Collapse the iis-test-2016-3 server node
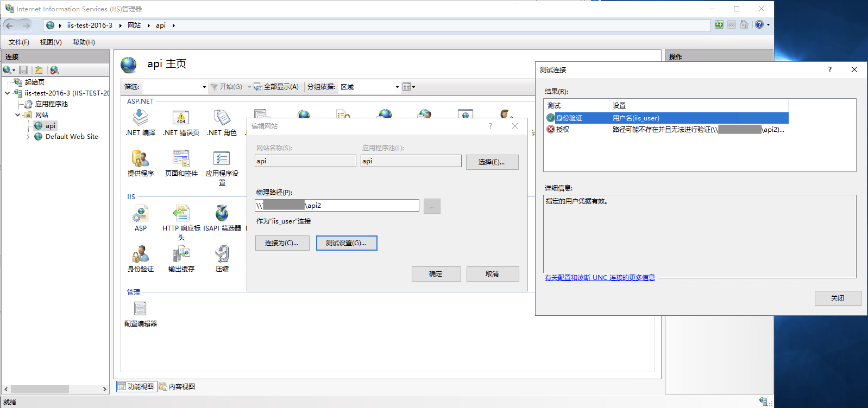 [x=7, y=93]
